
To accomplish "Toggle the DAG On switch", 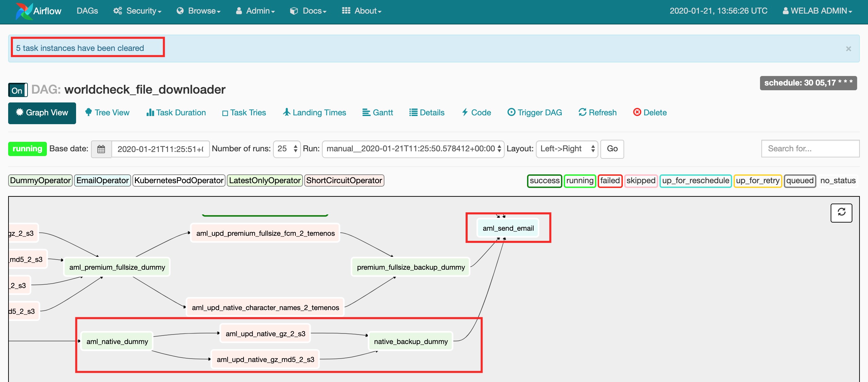I will coord(18,90).
